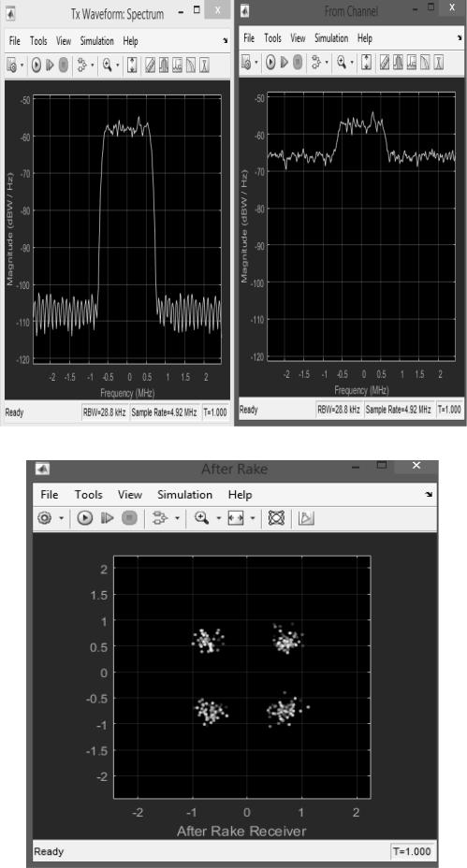Open File menu in From Channel window

click(249, 38)
